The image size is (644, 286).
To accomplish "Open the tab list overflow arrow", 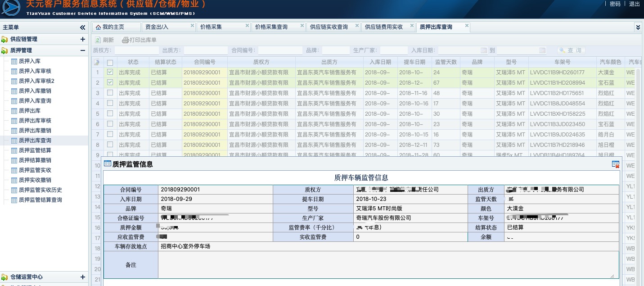I will [638, 27].
